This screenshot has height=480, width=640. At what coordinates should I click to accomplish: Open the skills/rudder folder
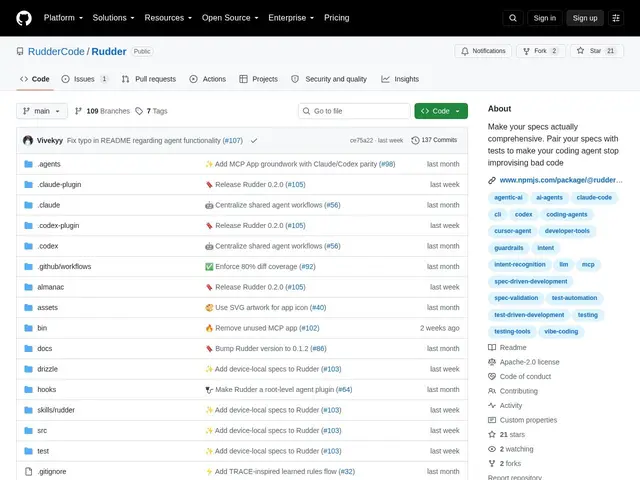point(56,410)
